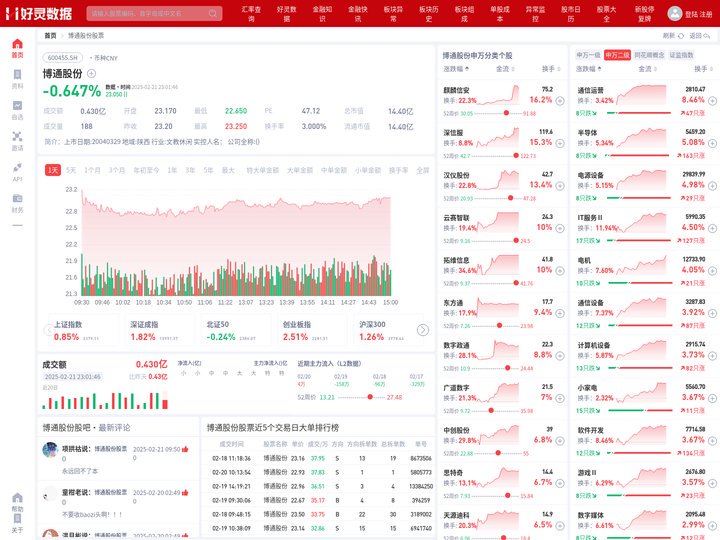
Task: Sort sector list by 换手 column
Action: point(703,69)
